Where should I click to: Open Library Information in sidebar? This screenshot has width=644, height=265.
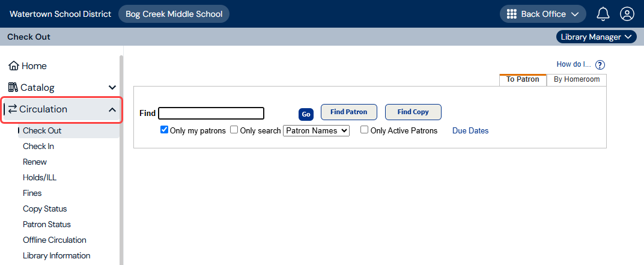click(56, 255)
